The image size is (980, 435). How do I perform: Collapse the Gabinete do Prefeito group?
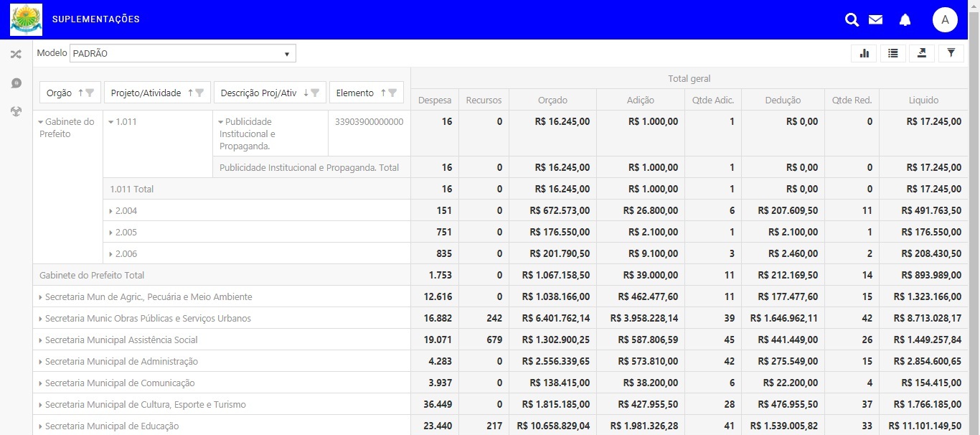(41, 122)
